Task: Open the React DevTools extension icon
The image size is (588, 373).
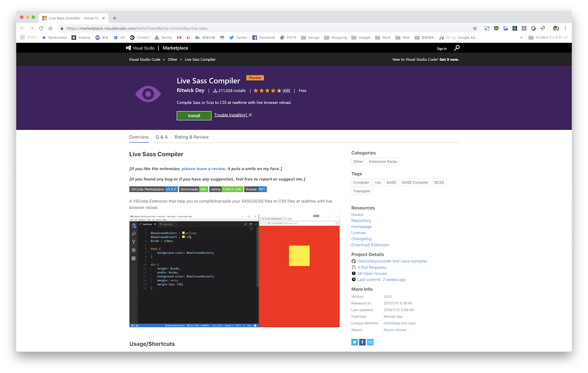Action: [514, 29]
